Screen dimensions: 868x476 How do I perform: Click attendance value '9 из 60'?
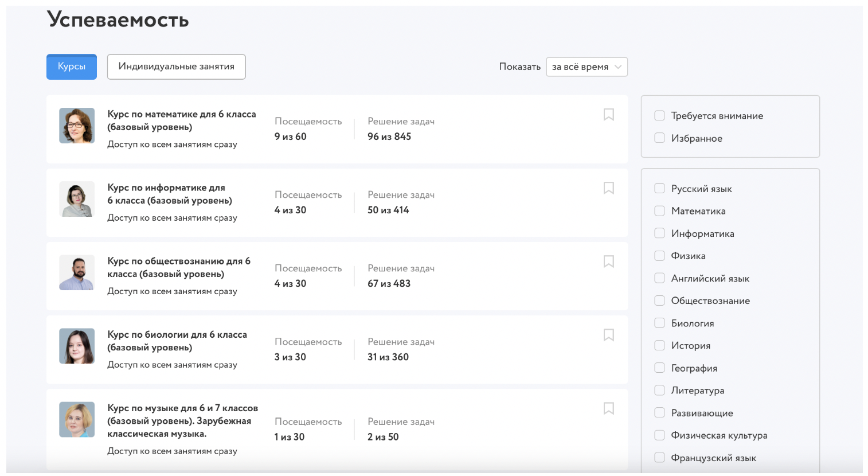[x=291, y=136]
